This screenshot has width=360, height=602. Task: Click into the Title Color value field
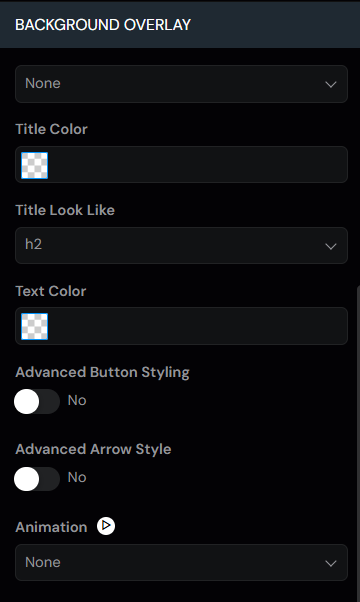point(196,165)
